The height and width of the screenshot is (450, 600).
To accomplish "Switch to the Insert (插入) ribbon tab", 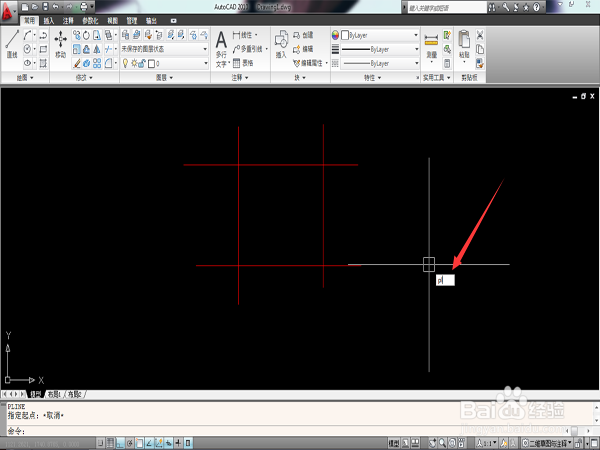I will point(49,21).
